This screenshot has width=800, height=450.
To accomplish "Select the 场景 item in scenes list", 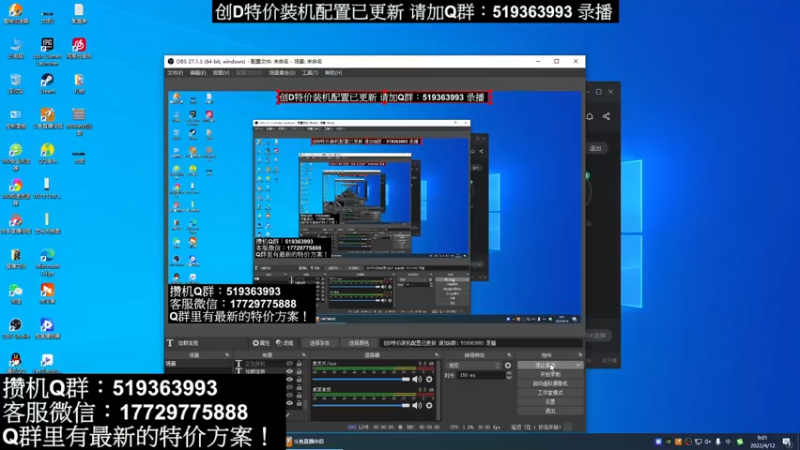I will pyautogui.click(x=197, y=364).
